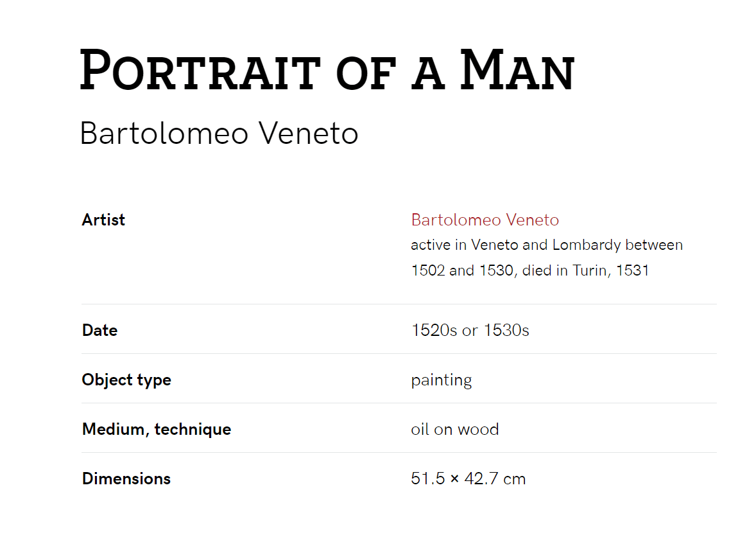
Task: Click the Portrait of a Man title
Action: pyautogui.click(x=327, y=70)
